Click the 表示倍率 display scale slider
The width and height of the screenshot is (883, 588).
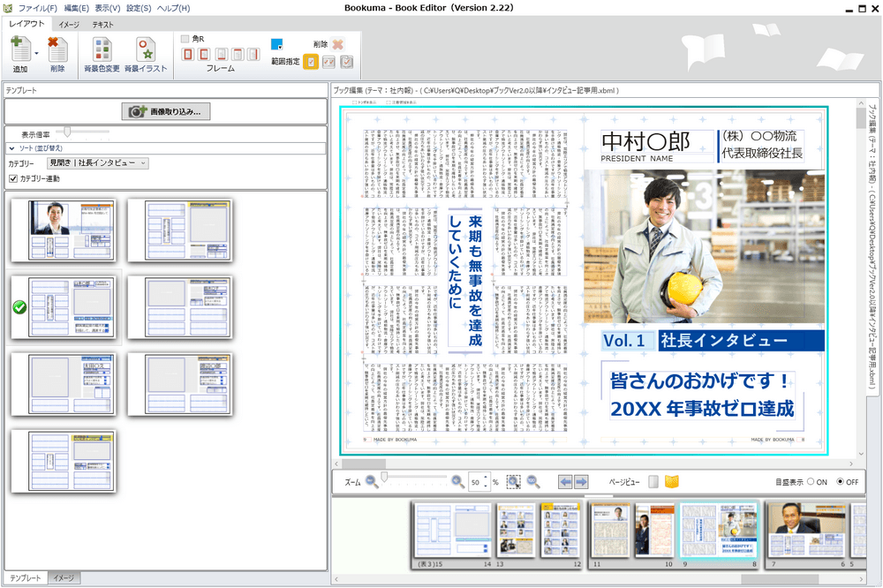66,132
